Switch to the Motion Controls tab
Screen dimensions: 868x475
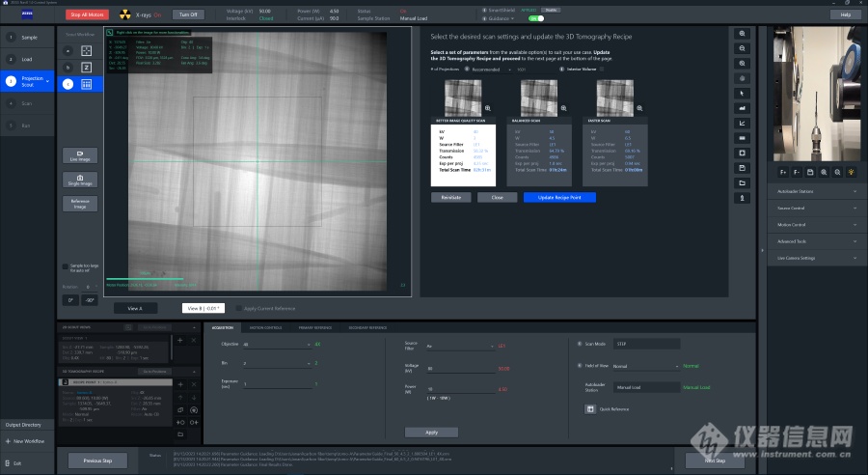266,327
